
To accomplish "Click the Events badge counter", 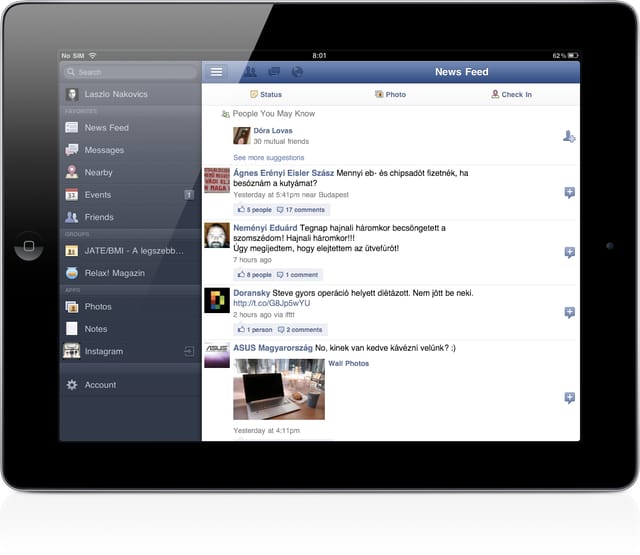I will pos(189,195).
